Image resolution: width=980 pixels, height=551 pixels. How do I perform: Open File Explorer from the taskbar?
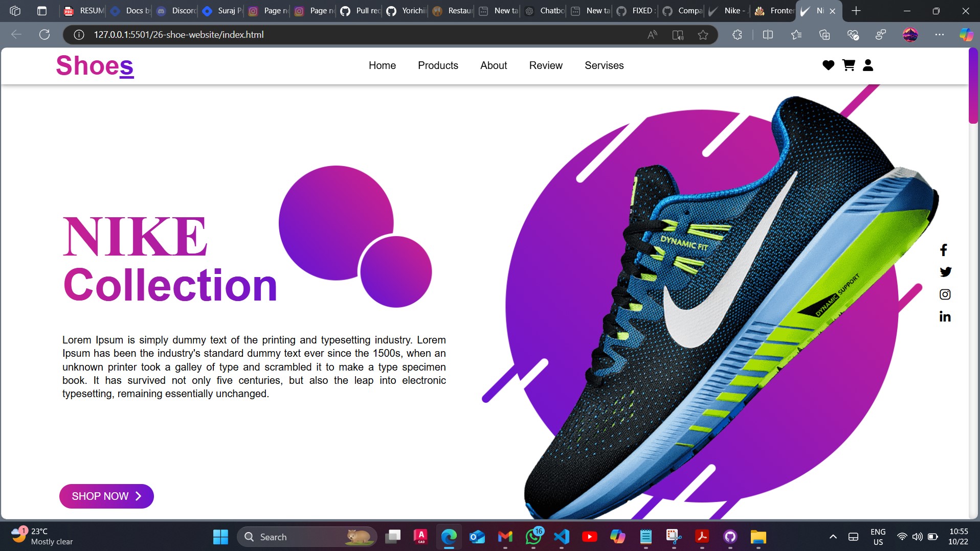(x=758, y=537)
